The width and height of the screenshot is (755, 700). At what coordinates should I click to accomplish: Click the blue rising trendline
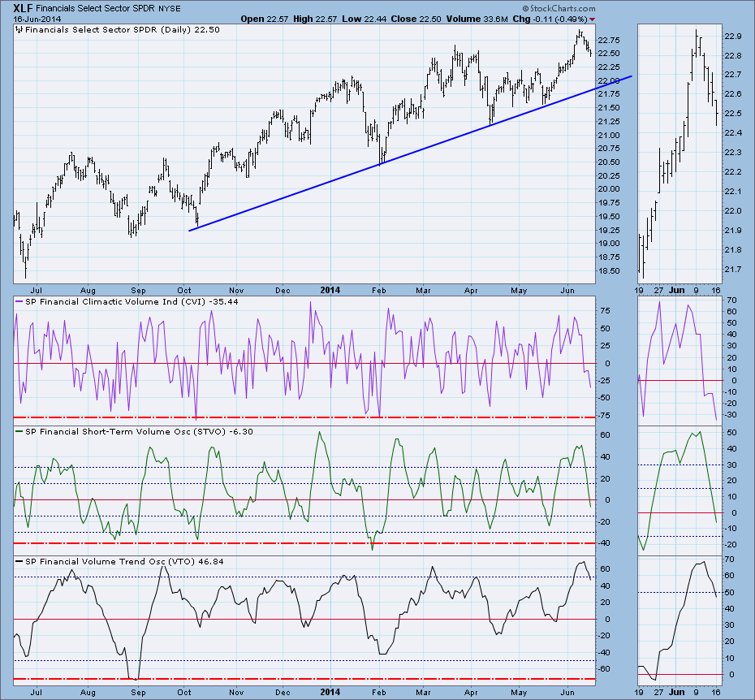[409, 153]
